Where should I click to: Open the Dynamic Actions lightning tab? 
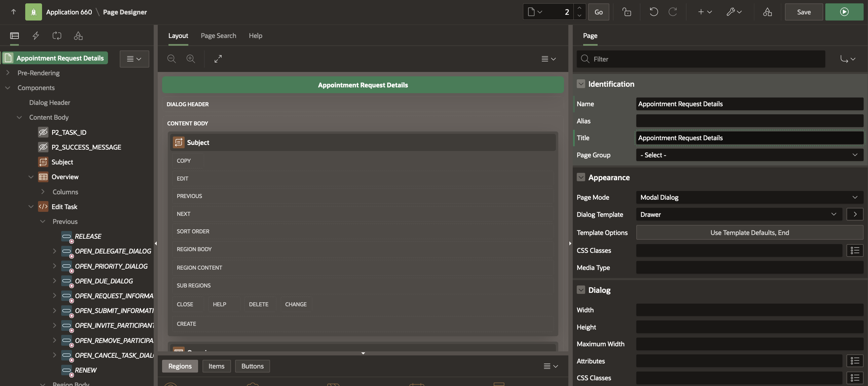36,35
